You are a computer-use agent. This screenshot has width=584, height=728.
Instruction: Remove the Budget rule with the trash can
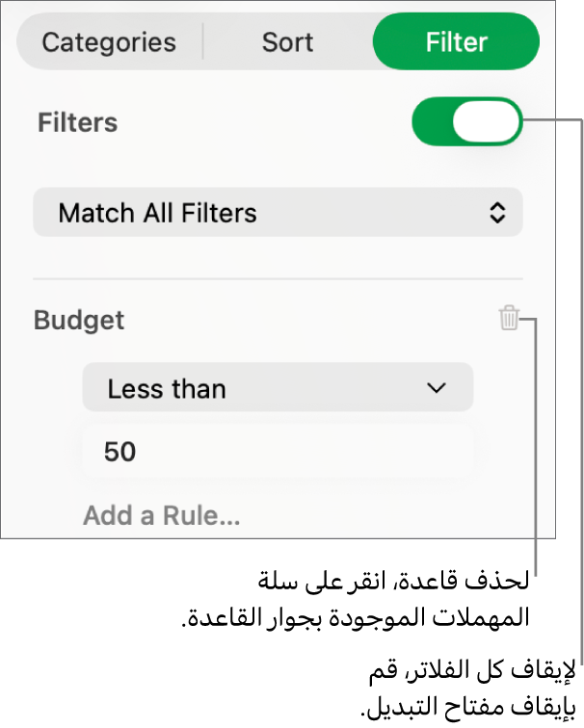click(x=509, y=319)
